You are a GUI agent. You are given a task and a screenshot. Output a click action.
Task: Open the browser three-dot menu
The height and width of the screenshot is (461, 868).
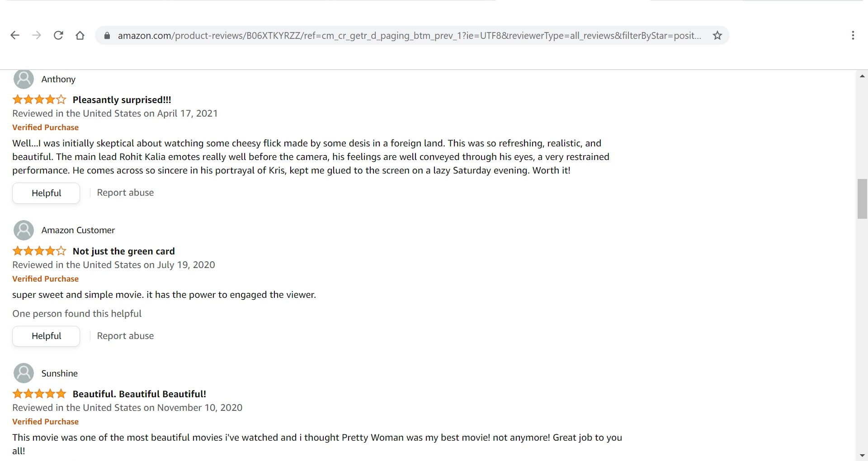tap(853, 35)
